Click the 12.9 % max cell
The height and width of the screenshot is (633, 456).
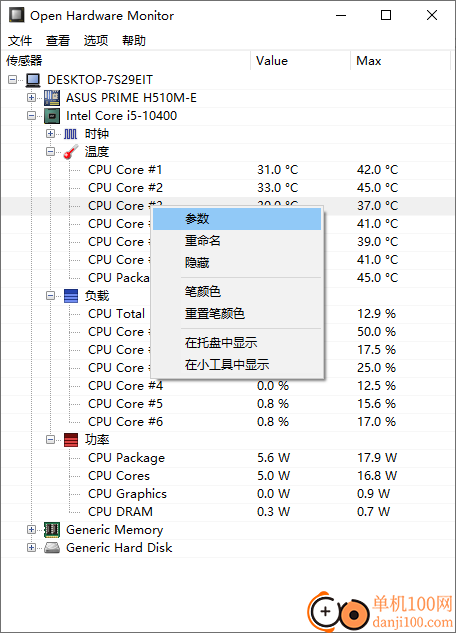tap(377, 314)
